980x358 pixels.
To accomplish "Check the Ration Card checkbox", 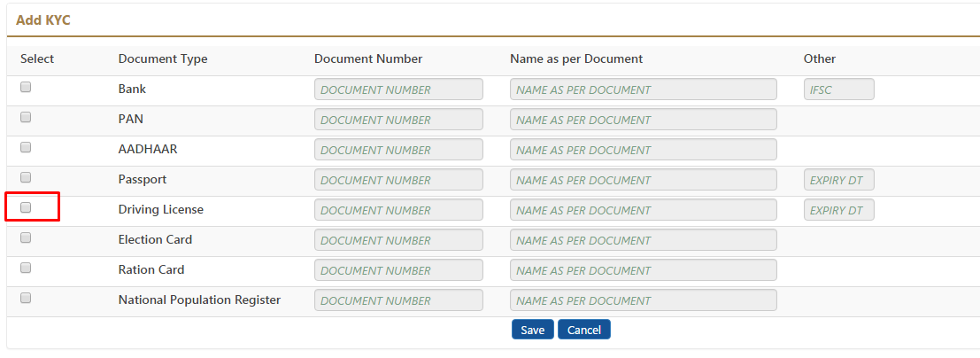I will pos(26,268).
